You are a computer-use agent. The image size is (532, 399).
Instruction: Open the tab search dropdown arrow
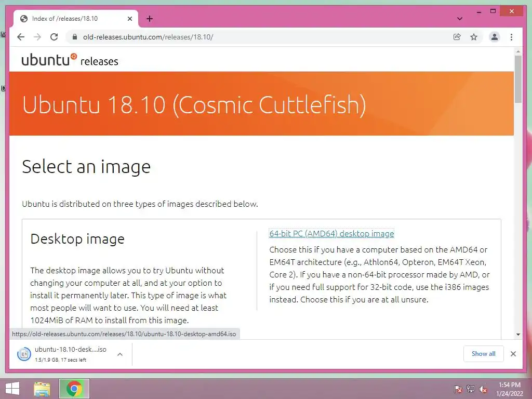tap(460, 19)
